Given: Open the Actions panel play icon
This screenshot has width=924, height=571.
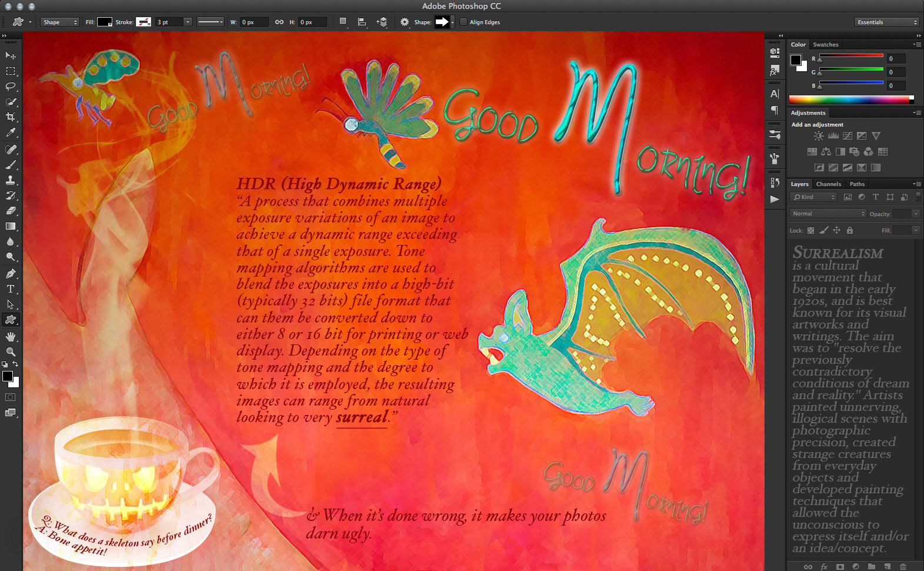Looking at the screenshot, I should pyautogui.click(x=775, y=199).
